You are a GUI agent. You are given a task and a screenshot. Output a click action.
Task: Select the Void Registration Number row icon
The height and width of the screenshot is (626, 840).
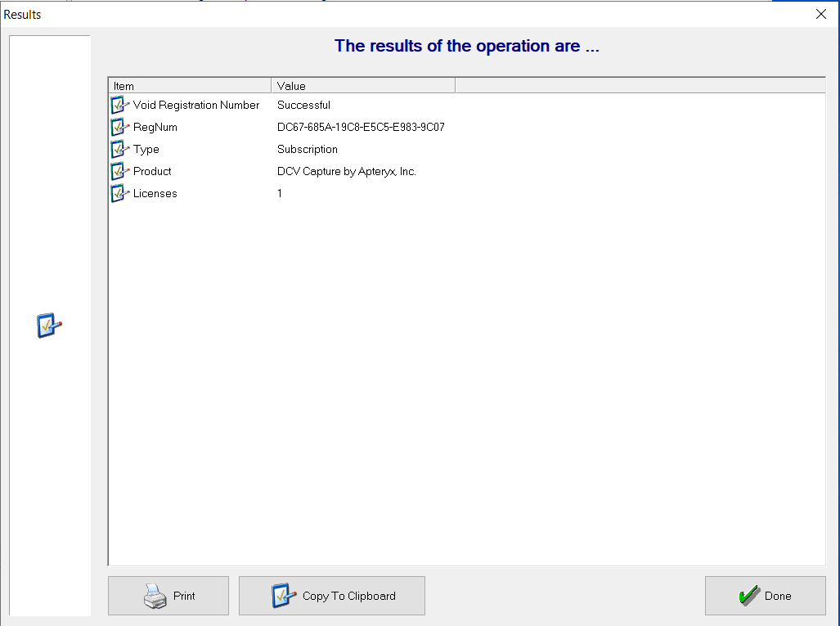(119, 105)
